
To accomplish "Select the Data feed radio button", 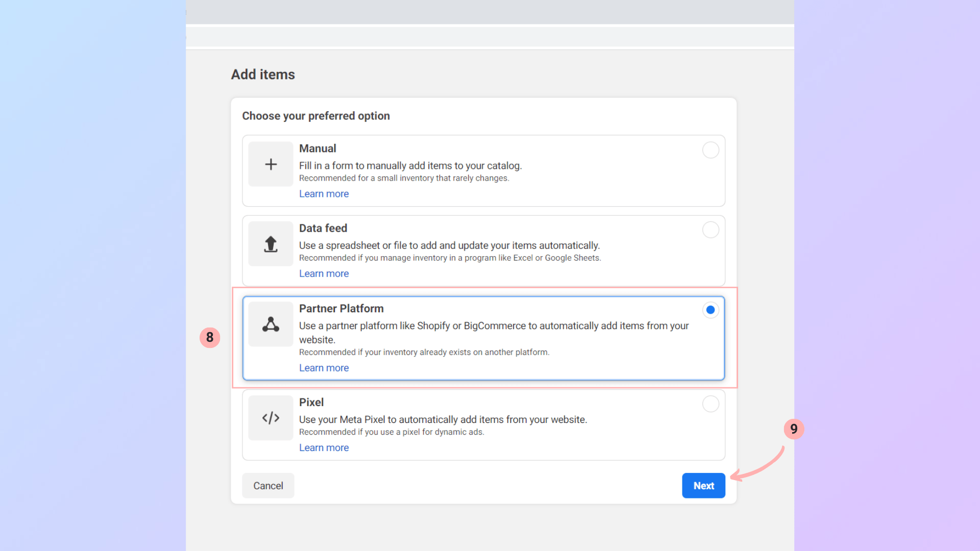I will [x=710, y=230].
